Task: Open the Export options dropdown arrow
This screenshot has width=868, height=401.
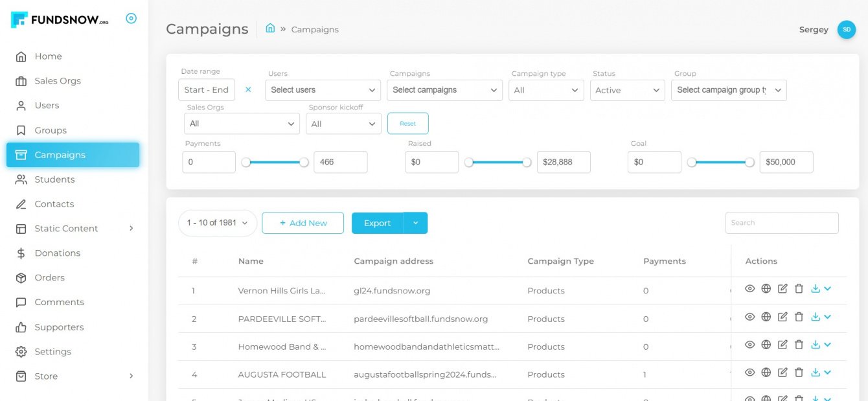Action: [415, 223]
